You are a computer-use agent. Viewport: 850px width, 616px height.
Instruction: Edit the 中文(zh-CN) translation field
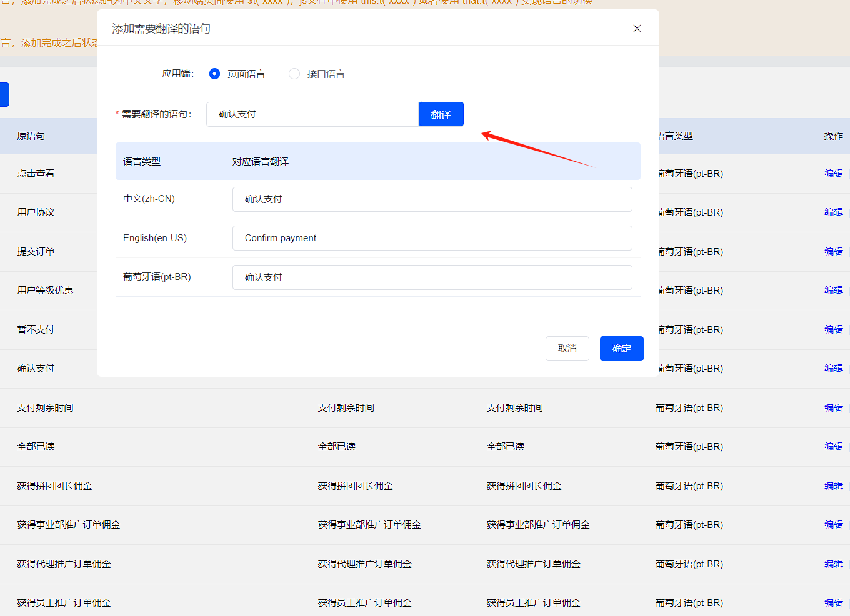tap(432, 199)
